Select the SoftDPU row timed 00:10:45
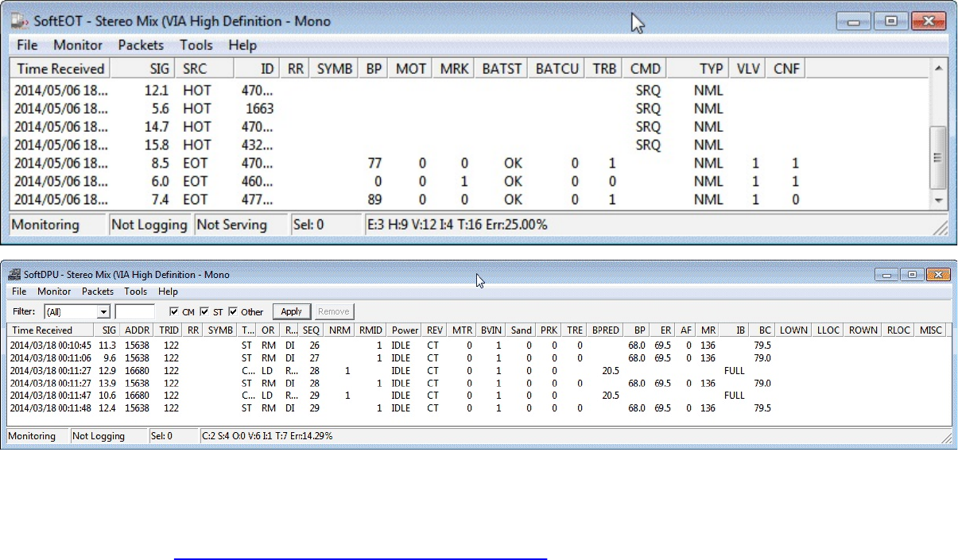This screenshot has height=560, width=958. pos(478,346)
